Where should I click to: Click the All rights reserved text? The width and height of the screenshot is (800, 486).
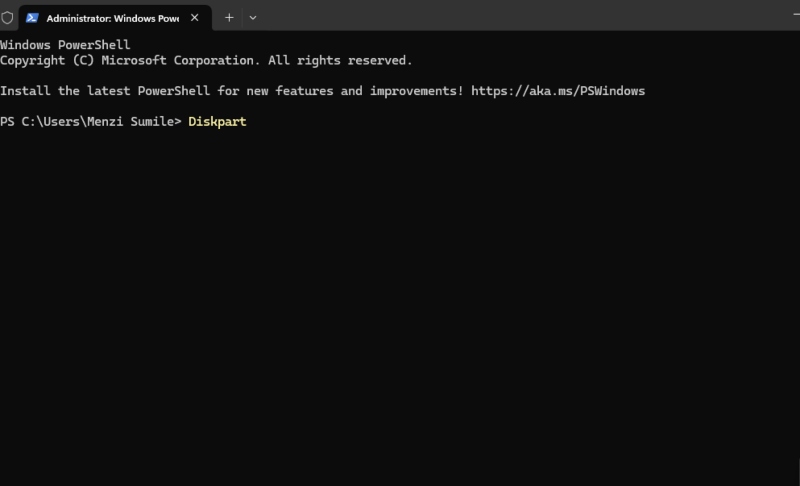(x=340, y=60)
